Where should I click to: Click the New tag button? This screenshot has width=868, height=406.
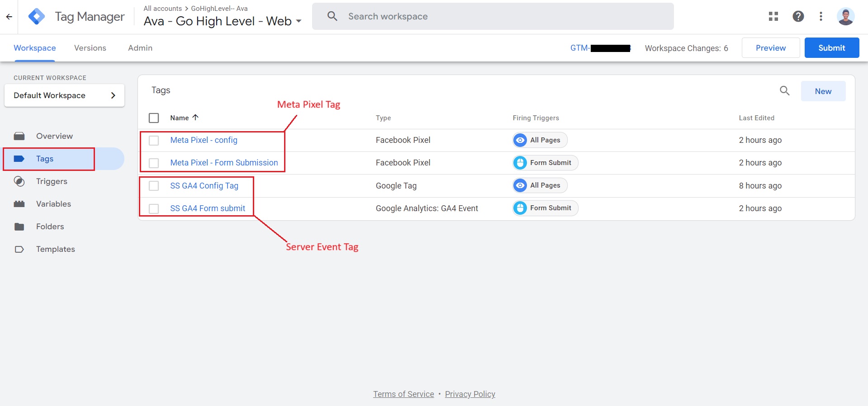point(823,91)
